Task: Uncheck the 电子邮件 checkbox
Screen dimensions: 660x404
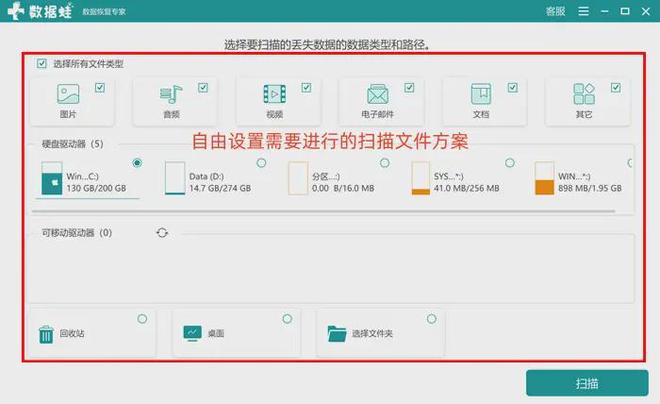Action: 409,88
